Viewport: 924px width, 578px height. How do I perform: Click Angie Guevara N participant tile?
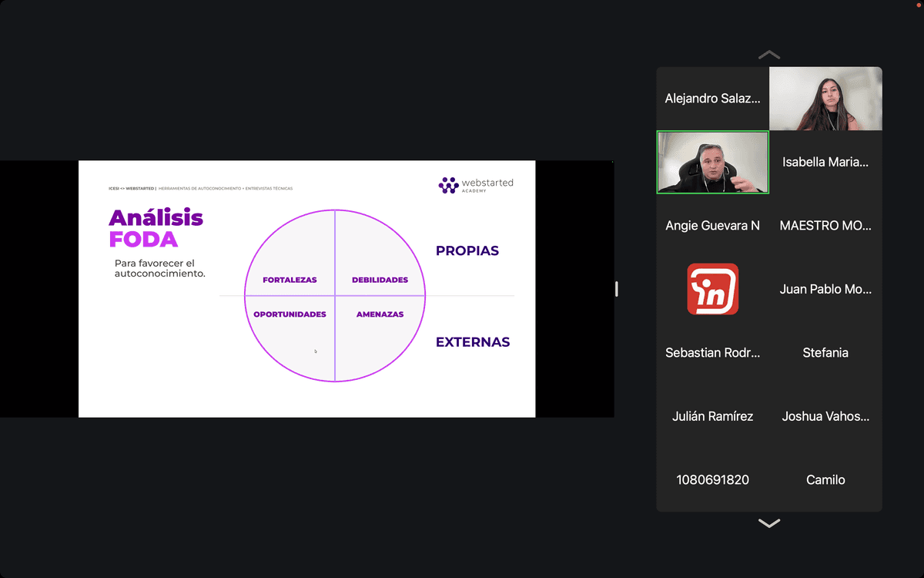712,226
